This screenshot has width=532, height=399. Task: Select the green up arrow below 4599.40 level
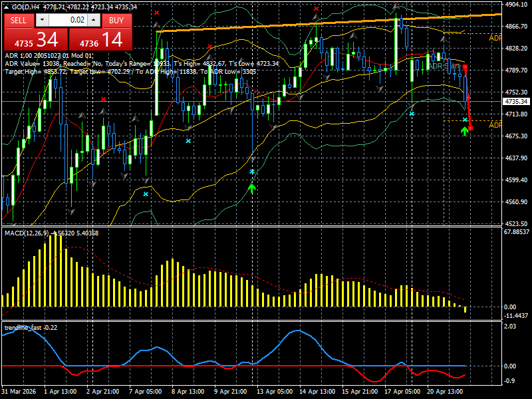252,188
